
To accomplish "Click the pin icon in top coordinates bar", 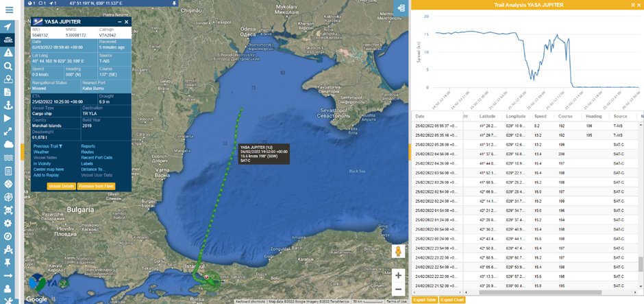I will coord(175,3).
